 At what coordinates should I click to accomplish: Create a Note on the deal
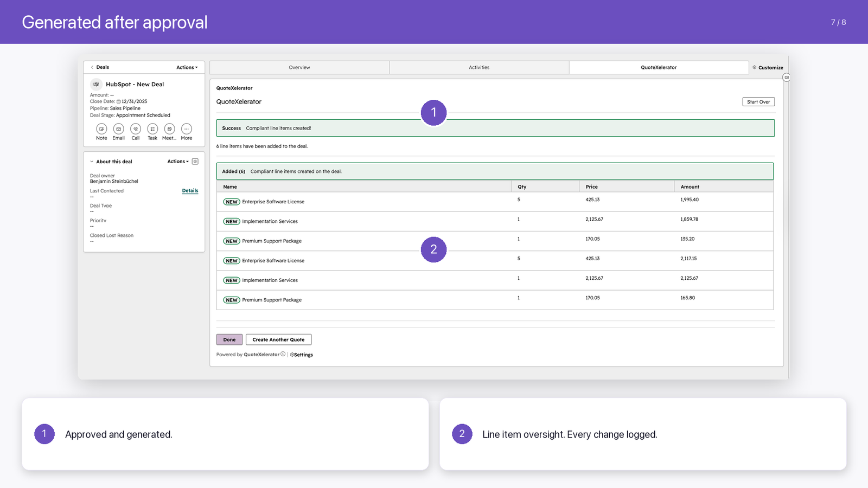[x=101, y=129]
